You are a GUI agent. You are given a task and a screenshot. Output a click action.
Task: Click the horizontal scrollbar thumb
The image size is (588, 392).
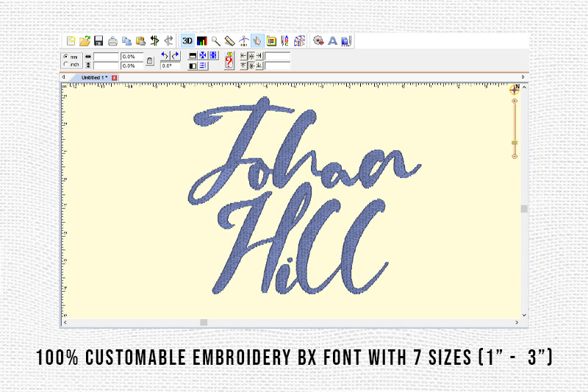pyautogui.click(x=204, y=322)
